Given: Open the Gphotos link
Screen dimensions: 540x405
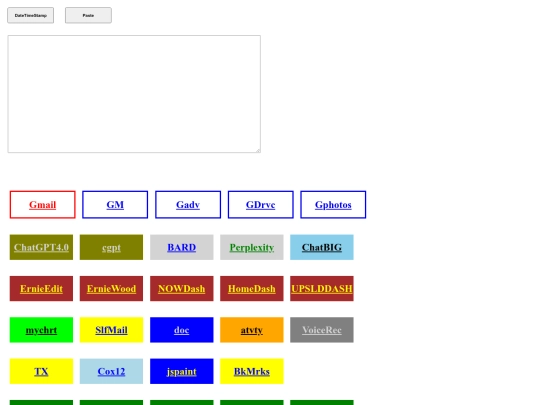Looking at the screenshot, I should click(333, 205).
